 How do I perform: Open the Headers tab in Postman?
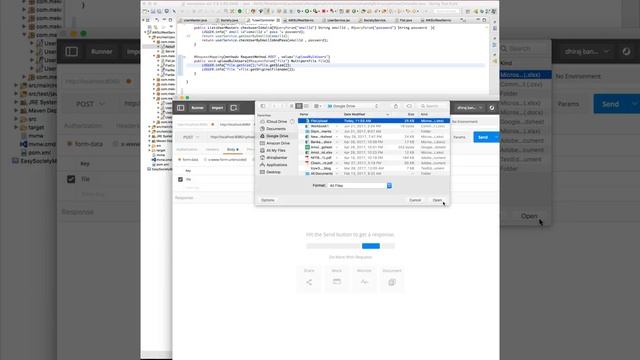(x=212, y=149)
